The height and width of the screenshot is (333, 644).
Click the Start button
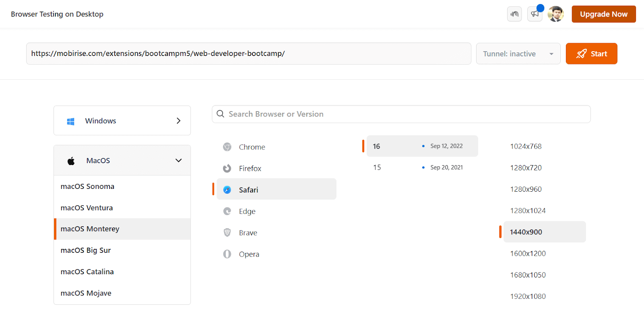pos(591,54)
